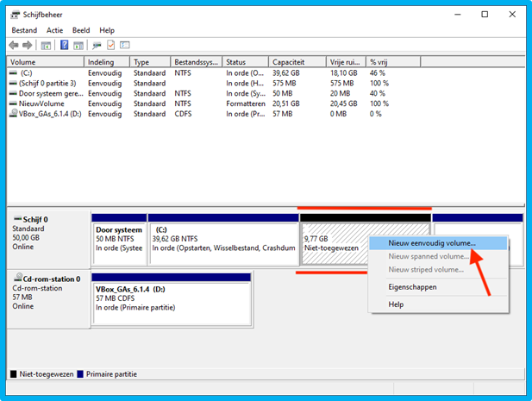This screenshot has width=532, height=401.
Task: Click the checkmark properties toolbar icon
Action: pyautogui.click(x=111, y=45)
